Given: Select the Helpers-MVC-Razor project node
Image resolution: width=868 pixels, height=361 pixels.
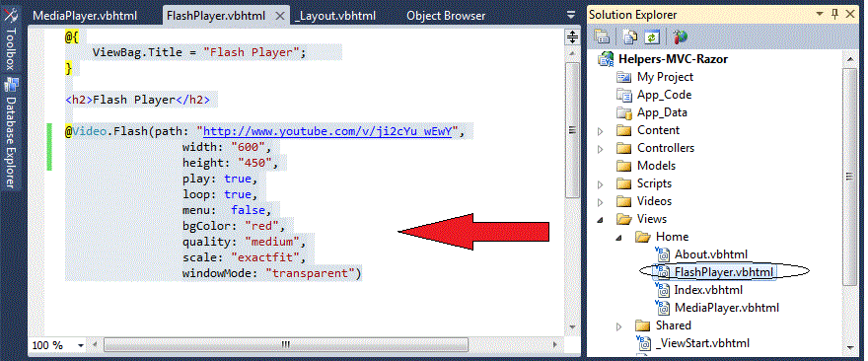Looking at the screenshot, I should click(673, 59).
